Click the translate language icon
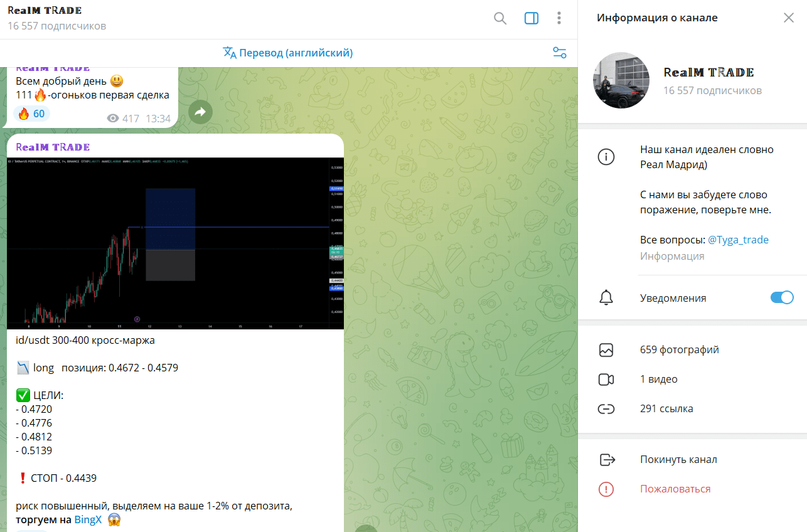The image size is (807, 532). tap(230, 53)
